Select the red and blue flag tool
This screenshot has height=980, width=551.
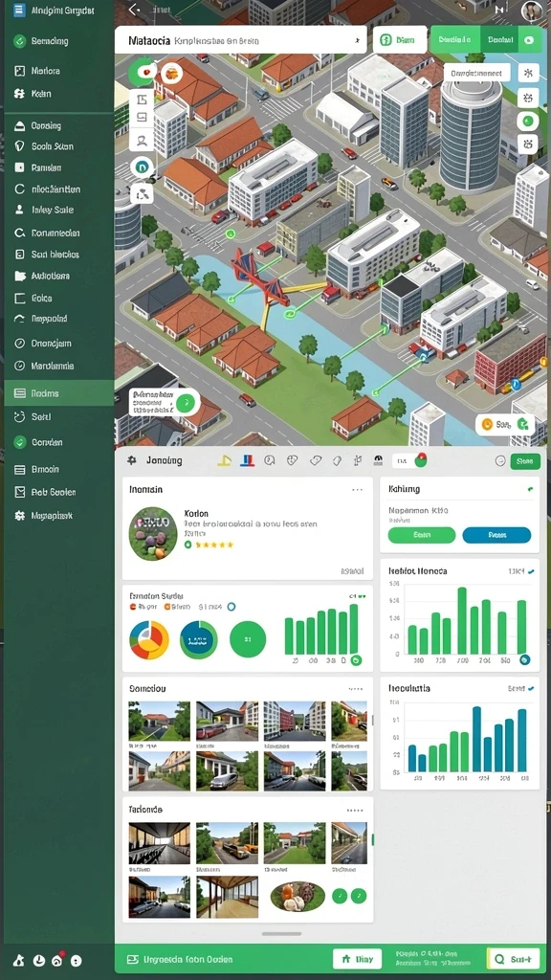(248, 460)
